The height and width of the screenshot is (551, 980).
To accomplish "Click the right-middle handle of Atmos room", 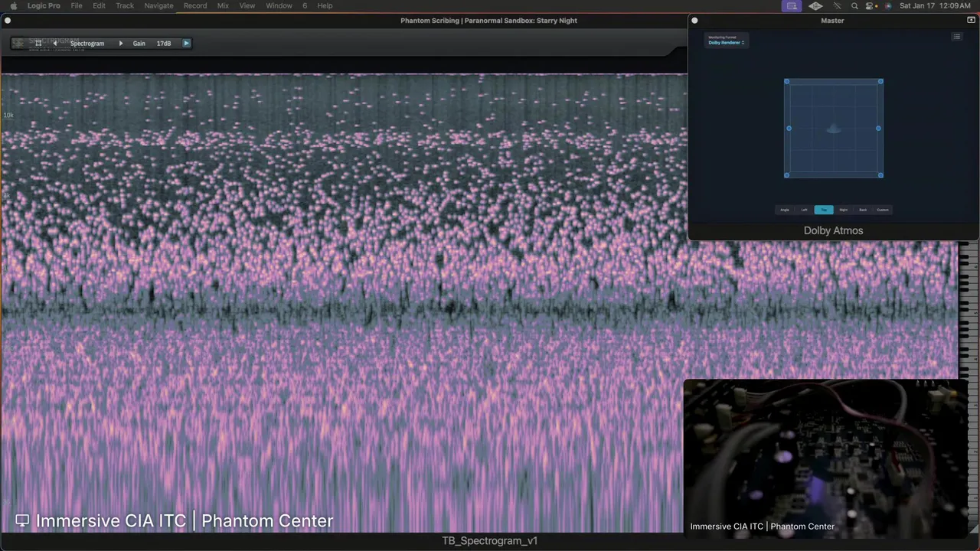I will 878,129.
